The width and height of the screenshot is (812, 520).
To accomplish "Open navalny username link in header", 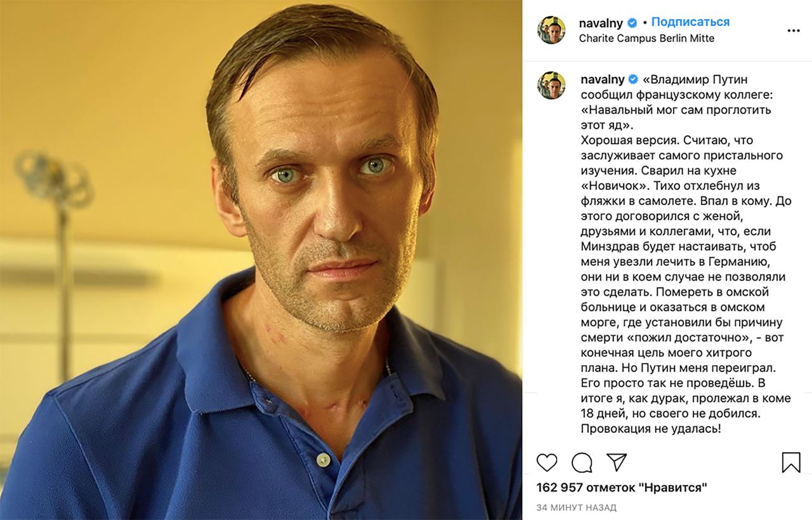I will point(601,23).
